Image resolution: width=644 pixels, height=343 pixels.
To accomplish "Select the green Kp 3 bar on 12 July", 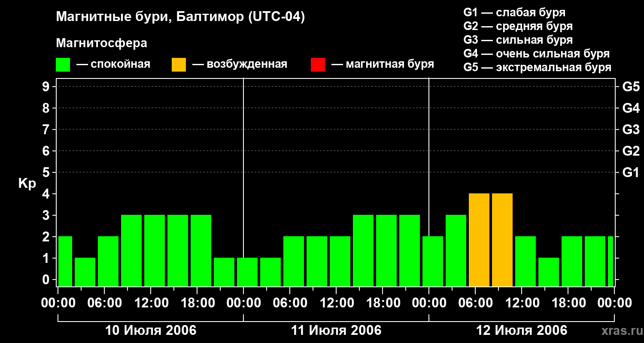I will click(456, 250).
